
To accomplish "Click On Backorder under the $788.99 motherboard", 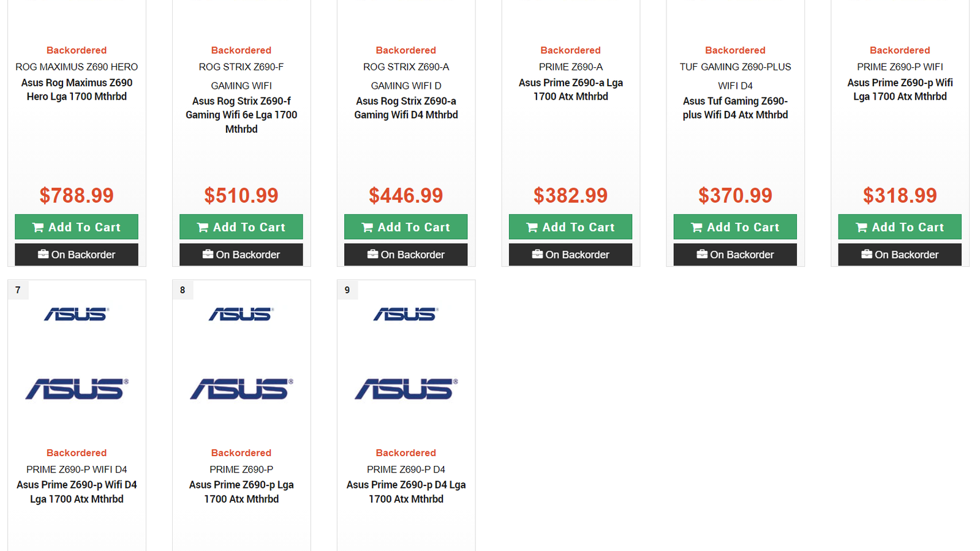I will tap(77, 255).
